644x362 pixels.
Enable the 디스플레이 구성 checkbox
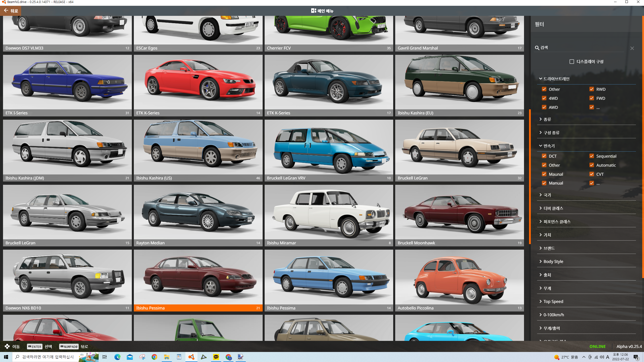coord(572,62)
